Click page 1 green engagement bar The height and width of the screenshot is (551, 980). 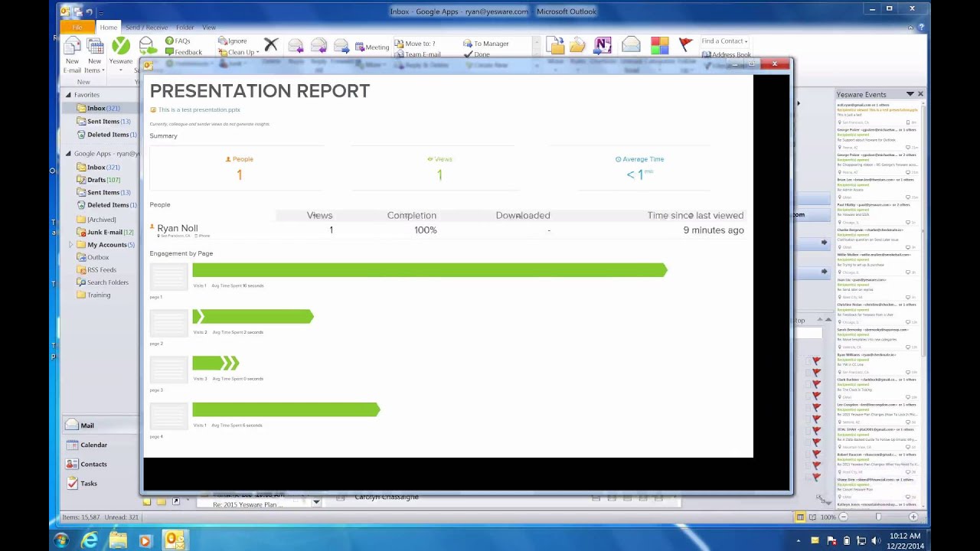pyautogui.click(x=430, y=269)
